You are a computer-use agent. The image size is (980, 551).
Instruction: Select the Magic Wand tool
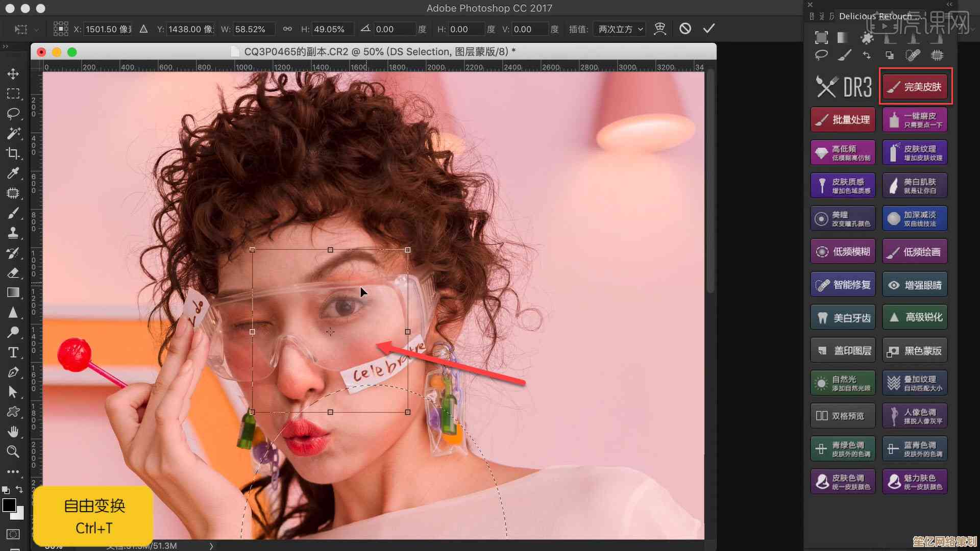[13, 133]
